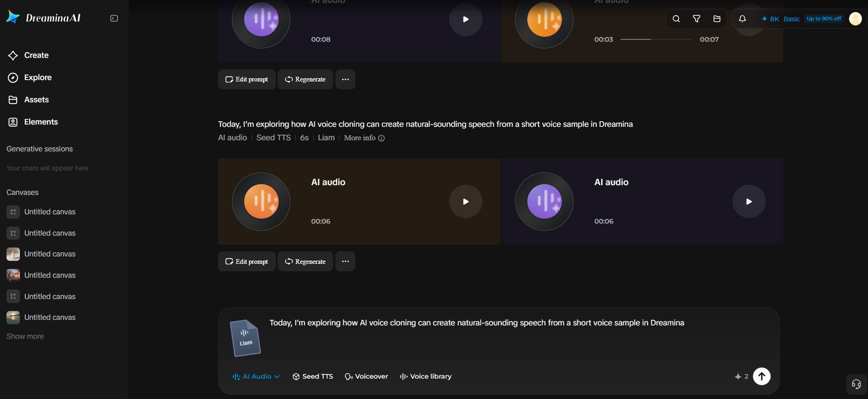The image size is (868, 399).
Task: Open the Voice library
Action: (x=426, y=376)
